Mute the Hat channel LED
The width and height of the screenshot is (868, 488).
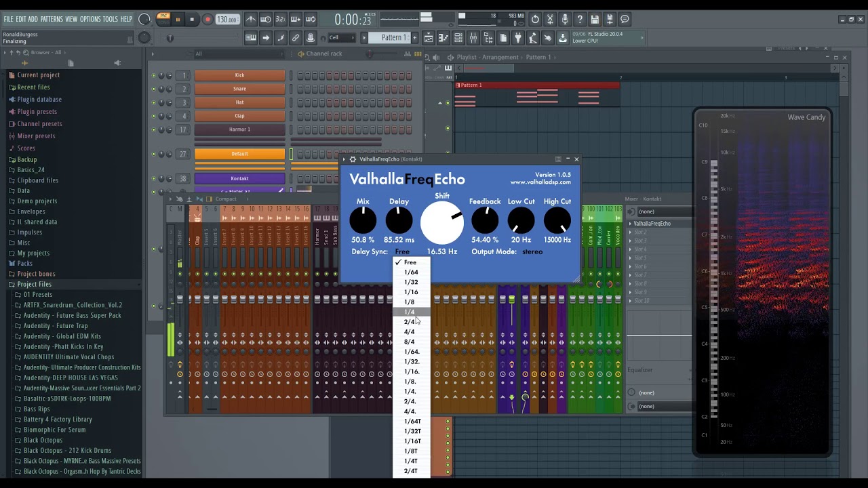[154, 102]
